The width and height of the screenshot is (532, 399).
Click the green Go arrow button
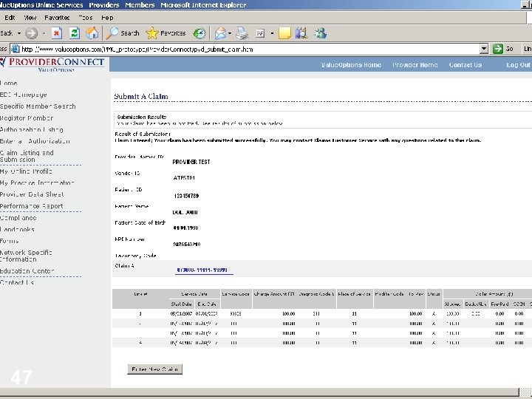coord(498,49)
